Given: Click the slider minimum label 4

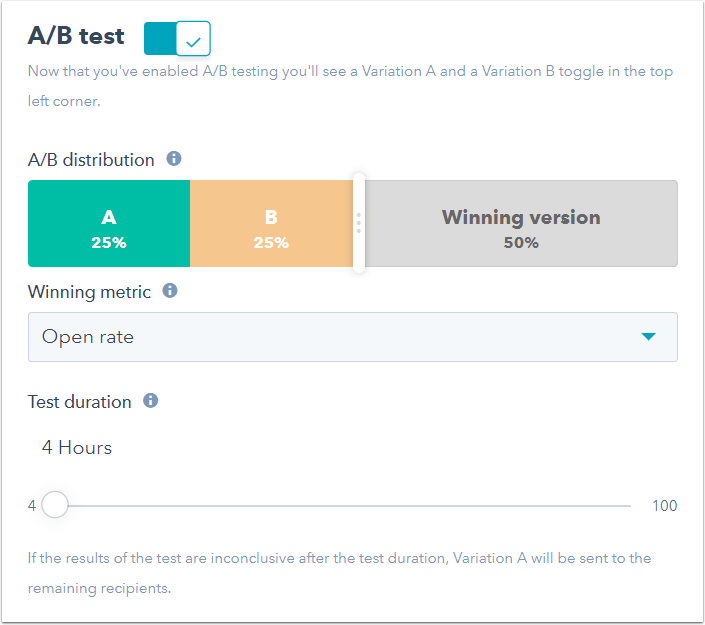Looking at the screenshot, I should coord(32,506).
